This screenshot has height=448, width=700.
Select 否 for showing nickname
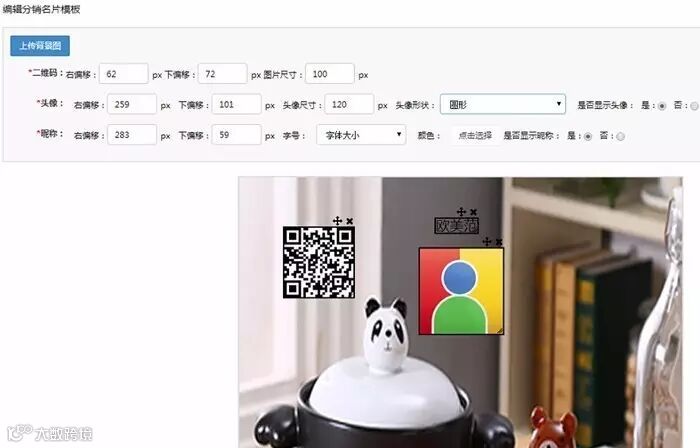621,137
